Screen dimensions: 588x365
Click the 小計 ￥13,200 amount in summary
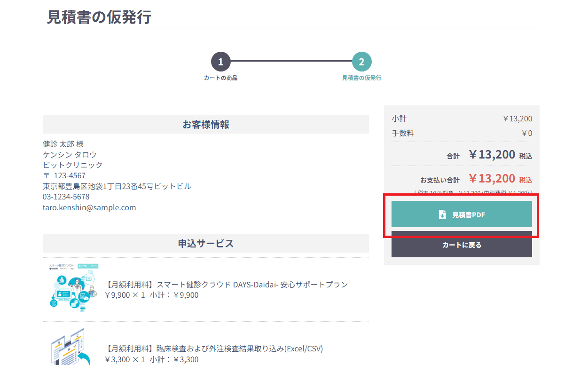[517, 119]
